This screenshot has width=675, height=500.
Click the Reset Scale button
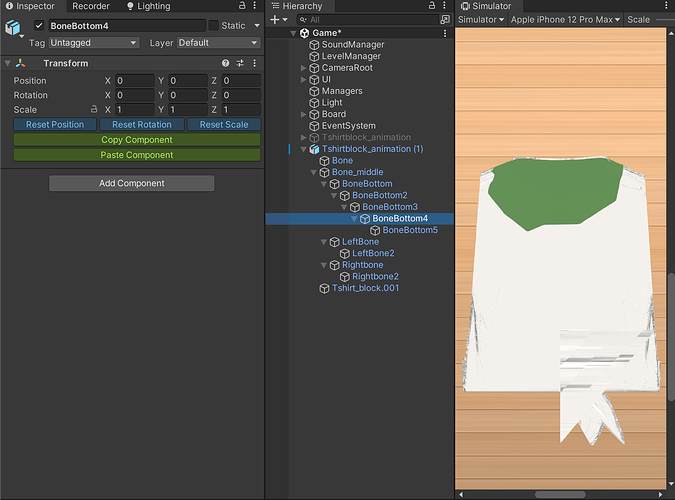click(224, 124)
